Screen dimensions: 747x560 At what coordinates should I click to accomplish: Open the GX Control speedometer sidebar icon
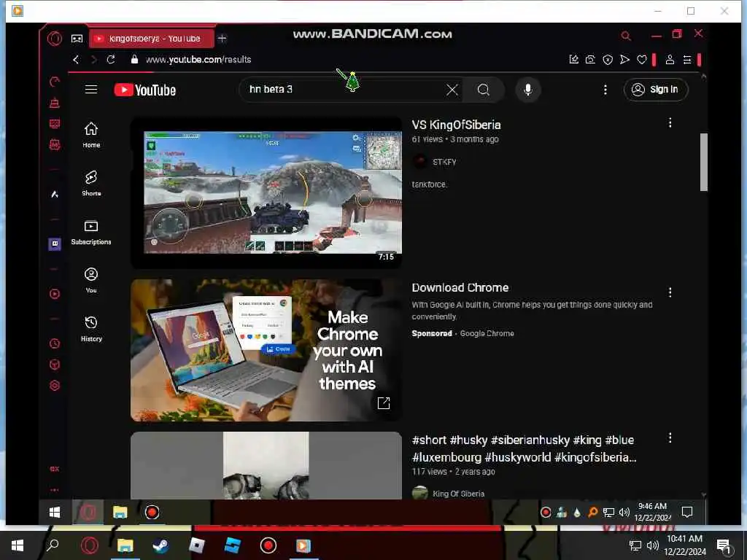click(55, 82)
